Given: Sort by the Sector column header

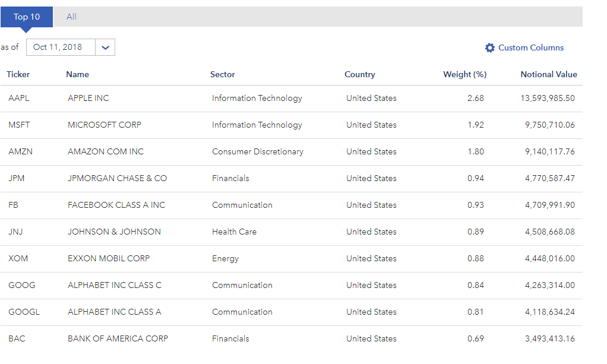Looking at the screenshot, I should click(223, 75).
